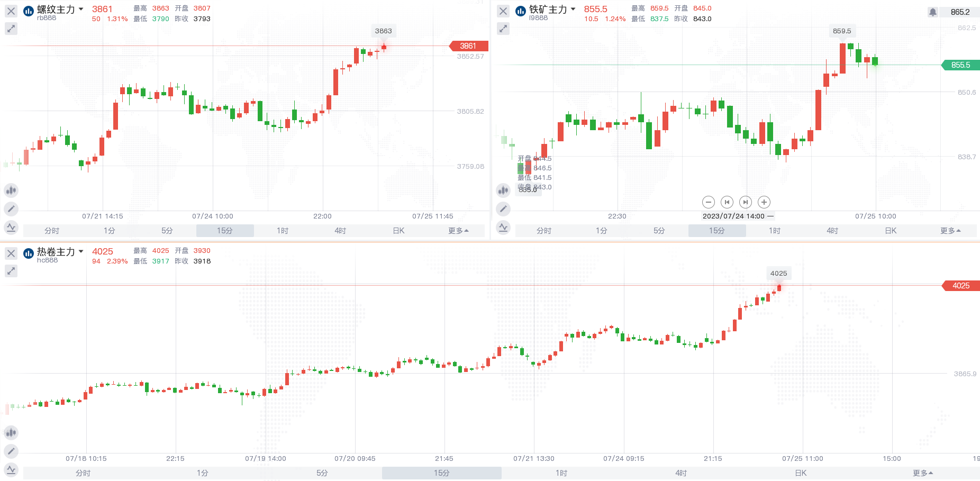Close the 铁矿主力 chart panel

point(503,11)
